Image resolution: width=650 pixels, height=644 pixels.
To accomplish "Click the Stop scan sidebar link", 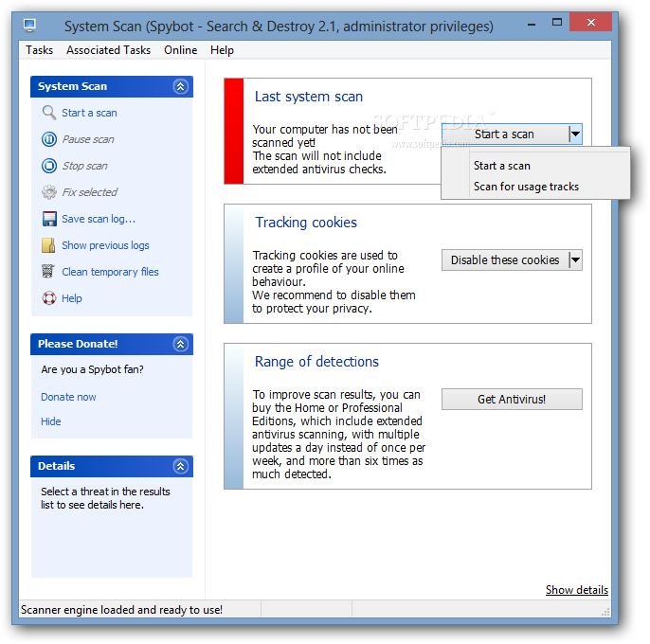I will (84, 166).
